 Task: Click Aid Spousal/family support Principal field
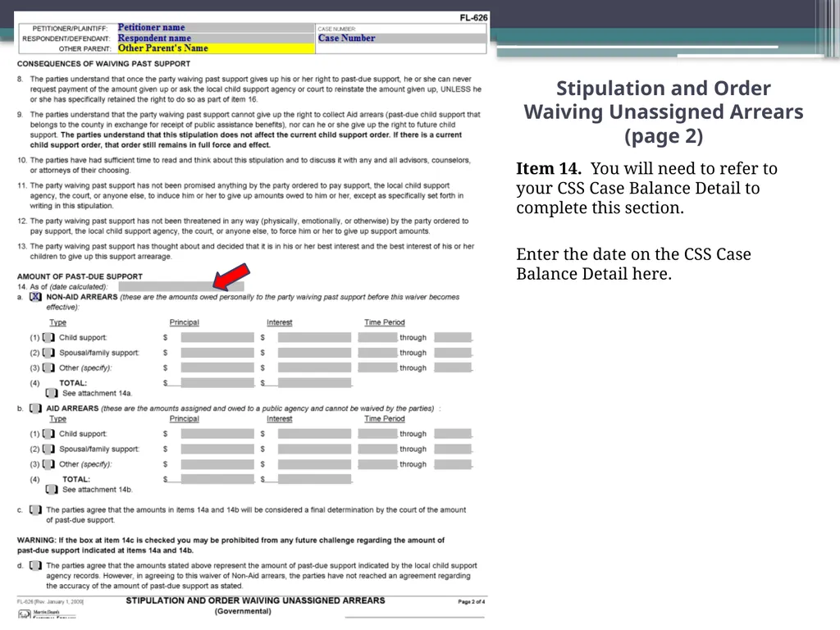(x=217, y=450)
